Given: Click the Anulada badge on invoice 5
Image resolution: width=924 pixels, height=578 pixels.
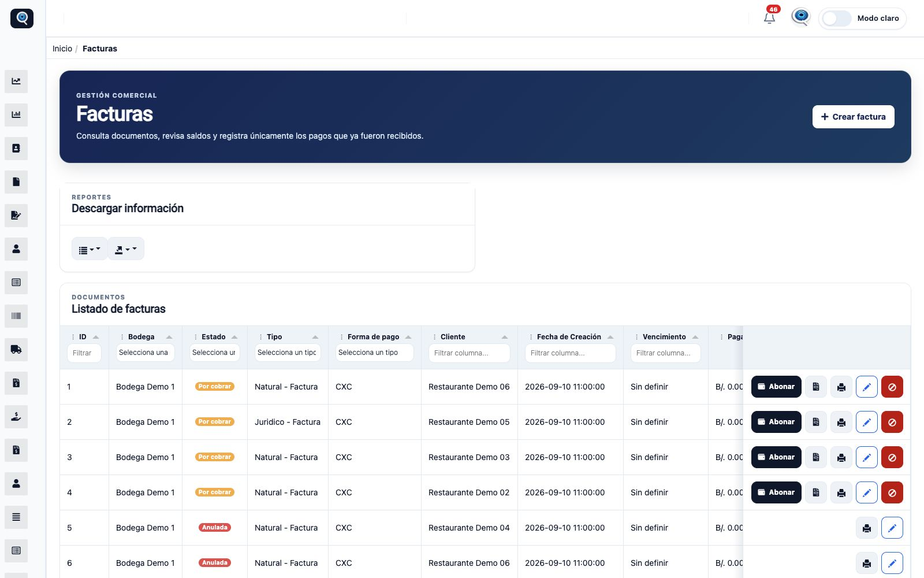Looking at the screenshot, I should tap(215, 528).
